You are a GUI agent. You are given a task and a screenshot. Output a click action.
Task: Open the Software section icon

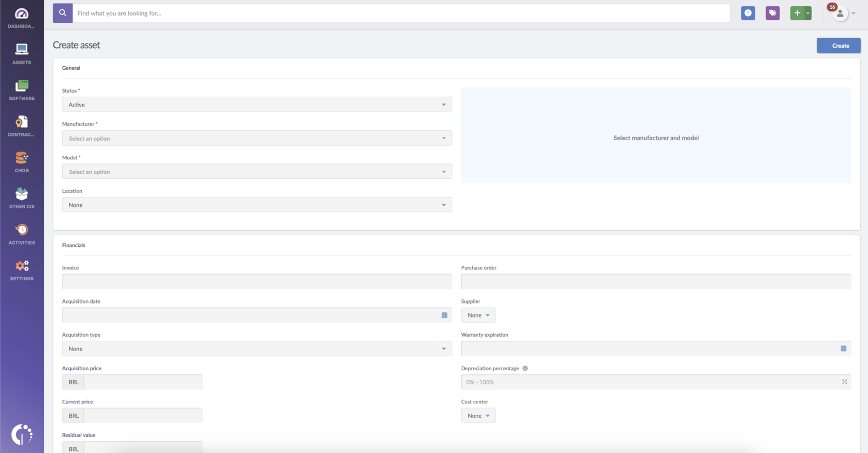coord(21,90)
